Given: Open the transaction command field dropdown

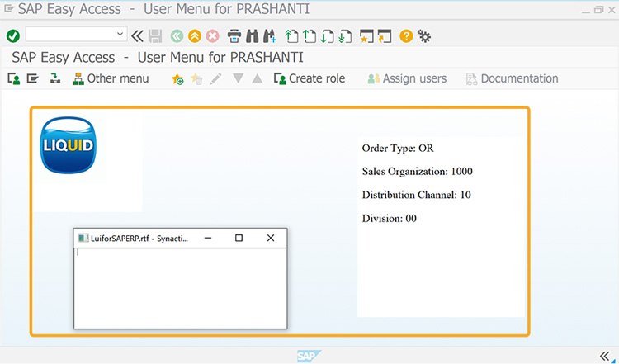Looking at the screenshot, I should tap(120, 35).
